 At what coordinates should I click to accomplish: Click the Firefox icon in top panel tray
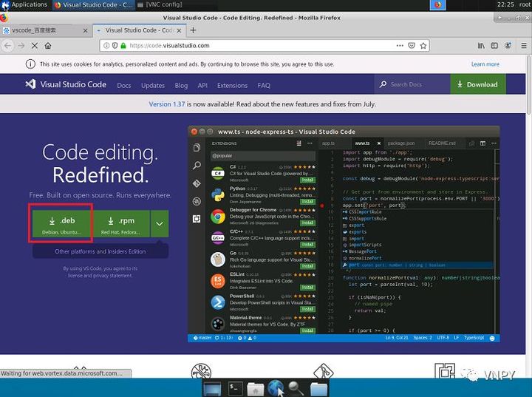click(437, 4)
